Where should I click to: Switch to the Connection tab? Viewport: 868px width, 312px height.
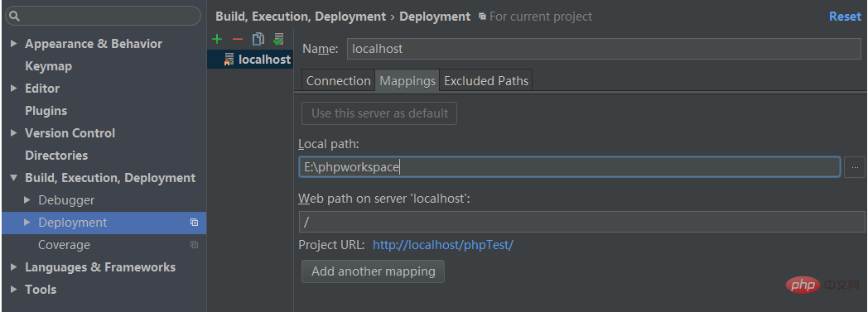tap(338, 81)
